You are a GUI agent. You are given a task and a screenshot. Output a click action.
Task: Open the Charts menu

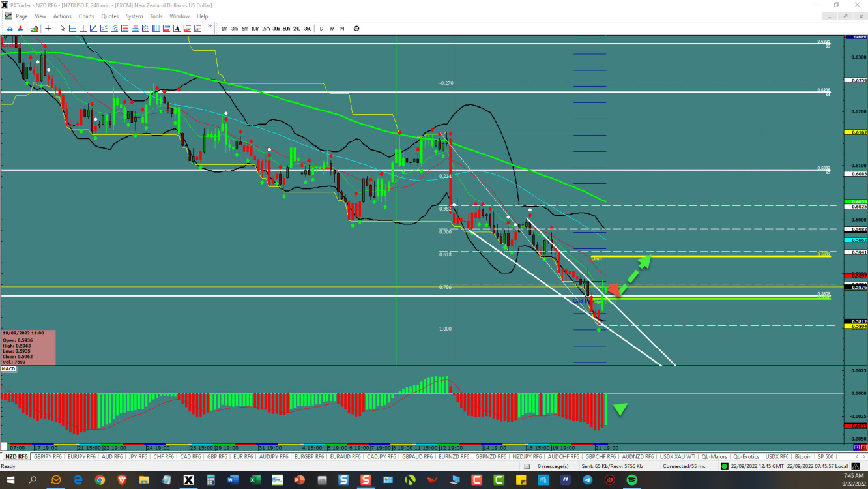86,16
